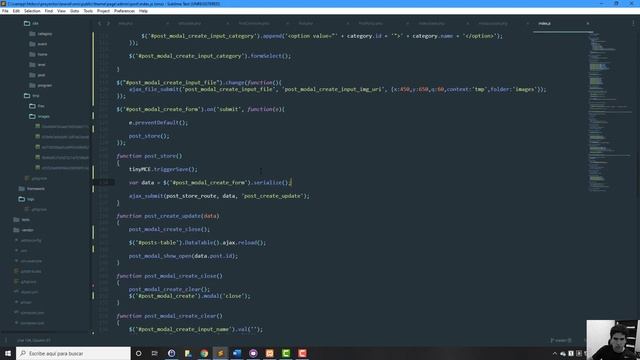The width and height of the screenshot is (640, 360).
Task: Expand the tests folder in sidebar
Action: pyautogui.click(x=22, y=220)
